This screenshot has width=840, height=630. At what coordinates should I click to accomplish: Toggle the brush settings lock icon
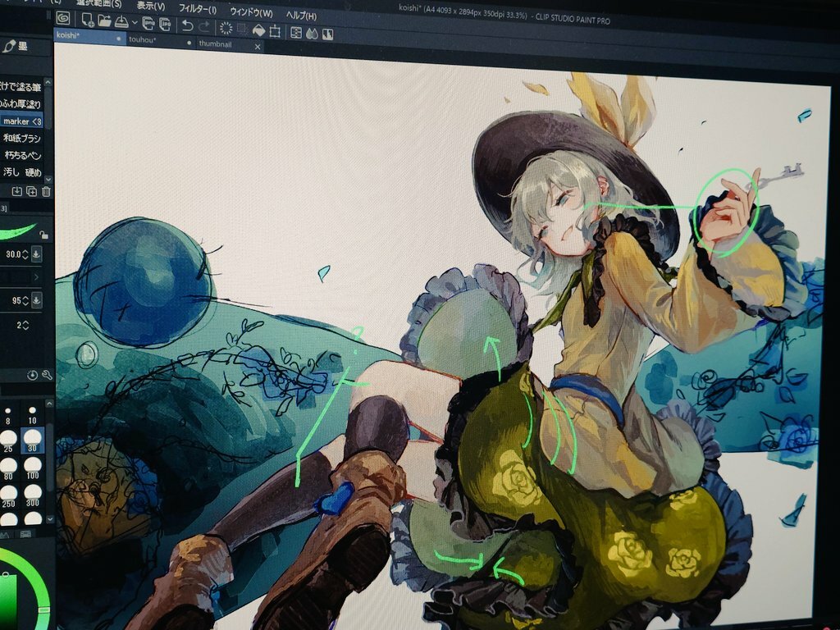click(44, 235)
